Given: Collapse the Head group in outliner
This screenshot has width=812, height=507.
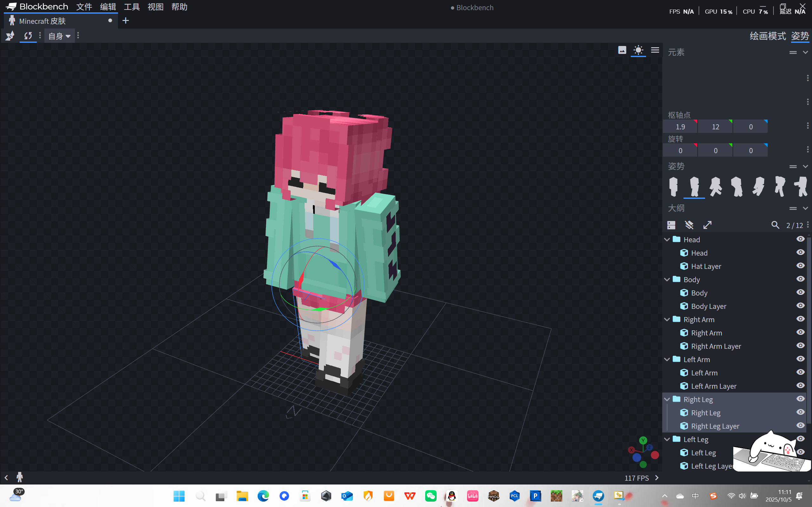Looking at the screenshot, I should point(667,239).
